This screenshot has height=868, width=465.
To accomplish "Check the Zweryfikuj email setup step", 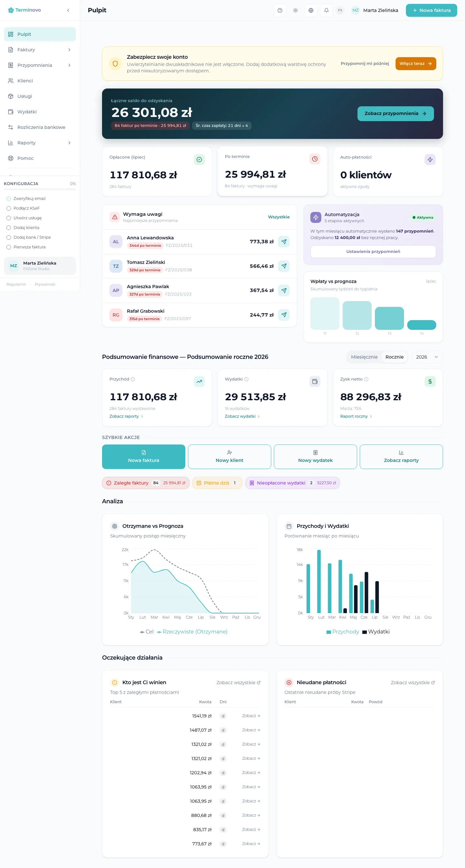I will coord(9,198).
